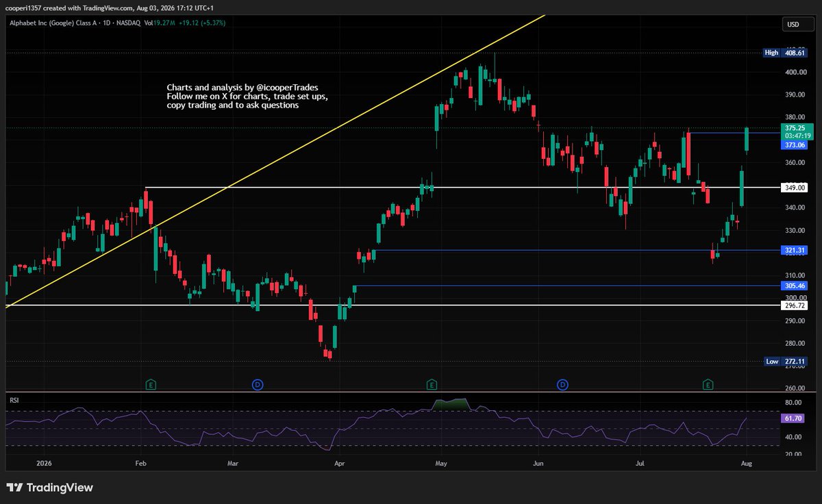Click the 321.31 blue level label

pyautogui.click(x=795, y=251)
